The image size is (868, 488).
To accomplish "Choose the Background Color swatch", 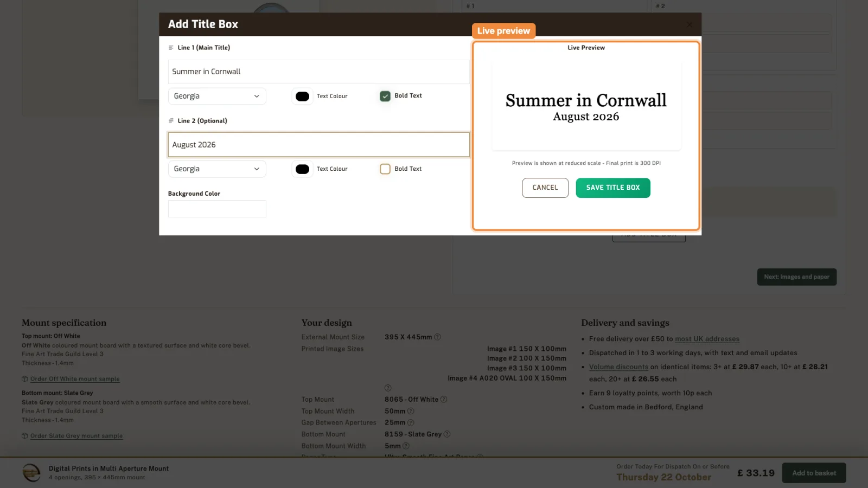I will coord(217,209).
